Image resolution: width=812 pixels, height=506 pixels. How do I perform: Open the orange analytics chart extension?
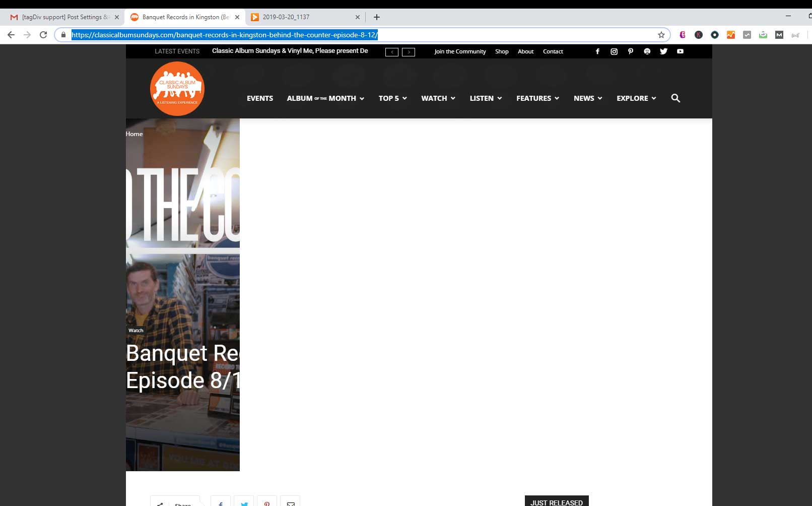pyautogui.click(x=731, y=35)
